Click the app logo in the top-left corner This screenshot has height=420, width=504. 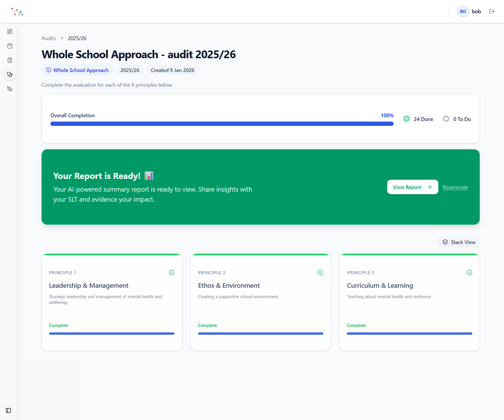click(17, 11)
